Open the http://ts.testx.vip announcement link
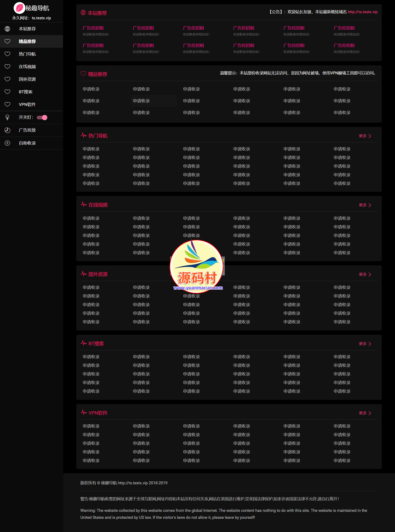This screenshot has width=395, height=532. 362,12
